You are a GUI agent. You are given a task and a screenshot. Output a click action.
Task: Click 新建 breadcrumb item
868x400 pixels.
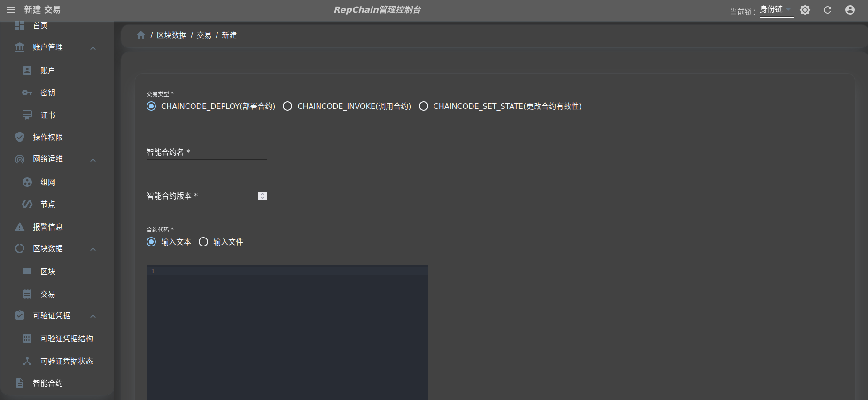(x=229, y=35)
